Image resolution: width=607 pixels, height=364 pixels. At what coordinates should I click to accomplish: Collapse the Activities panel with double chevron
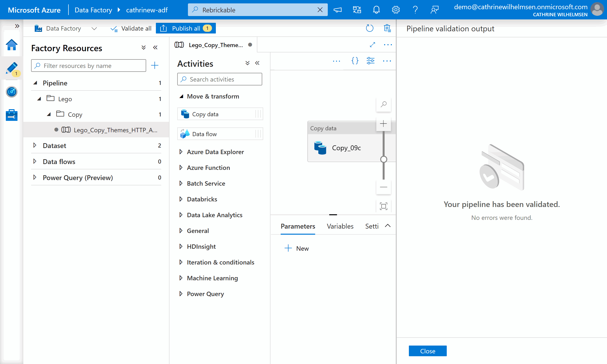tap(257, 63)
